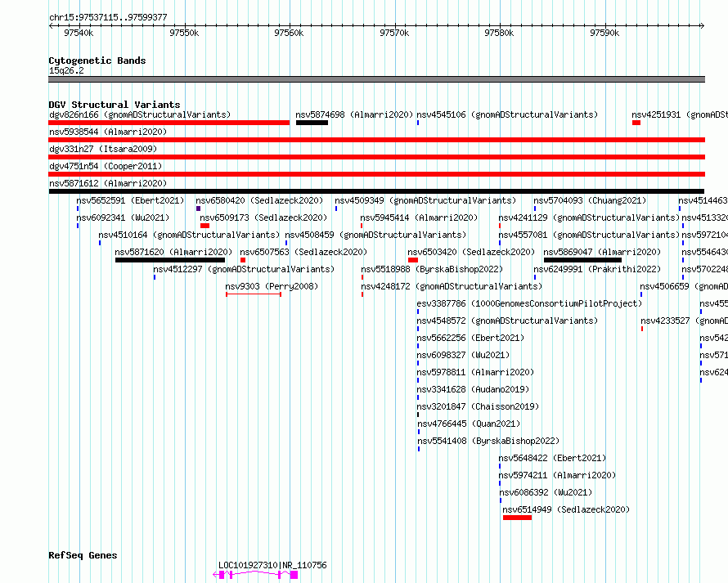Image resolution: width=728 pixels, height=583 pixels.
Task: Click the nsv6507563 (Sedlazeck2020) label
Action: click(x=303, y=252)
